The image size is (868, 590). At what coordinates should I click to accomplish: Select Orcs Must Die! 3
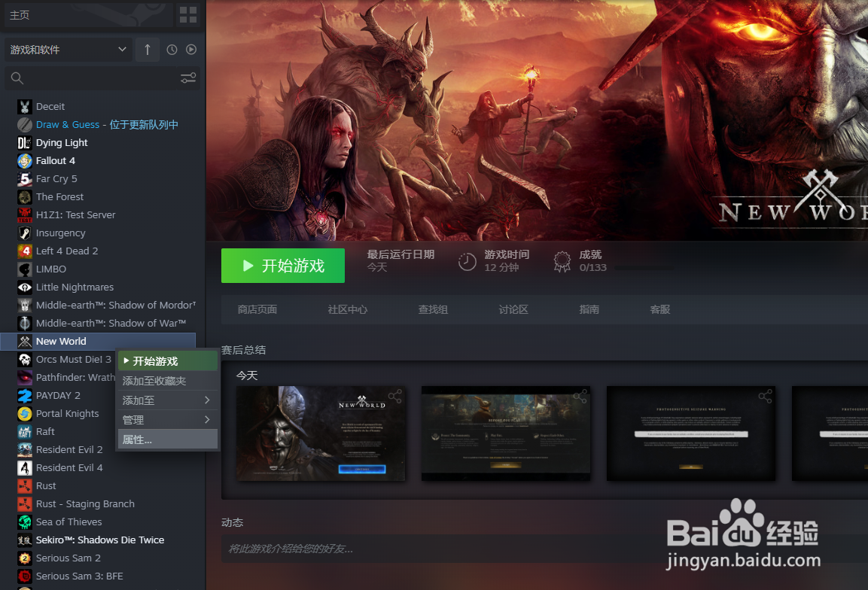click(x=58, y=359)
